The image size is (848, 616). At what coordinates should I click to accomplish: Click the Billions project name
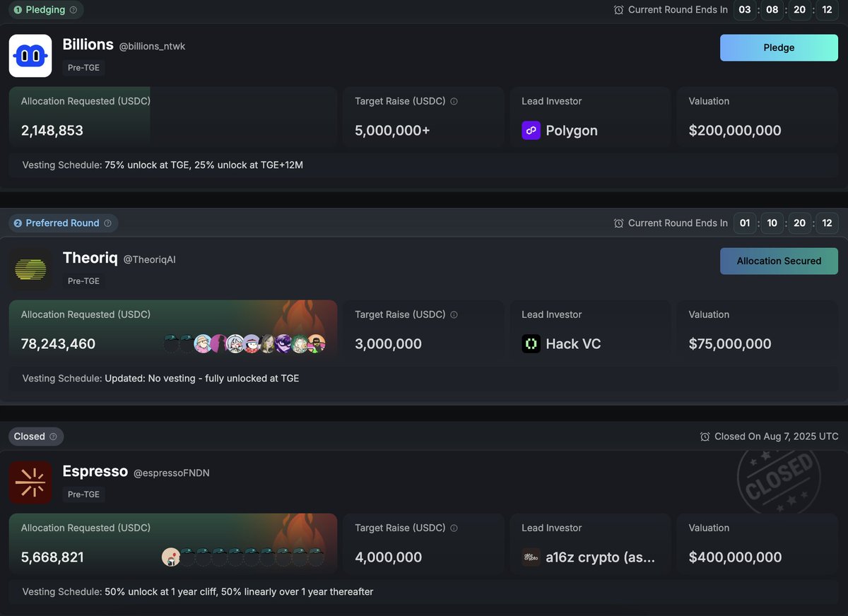[88, 45]
